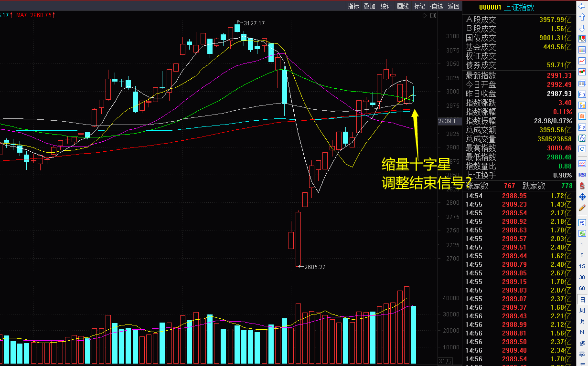Open the multi-window layout icon
The image size is (588, 366).
582,83
